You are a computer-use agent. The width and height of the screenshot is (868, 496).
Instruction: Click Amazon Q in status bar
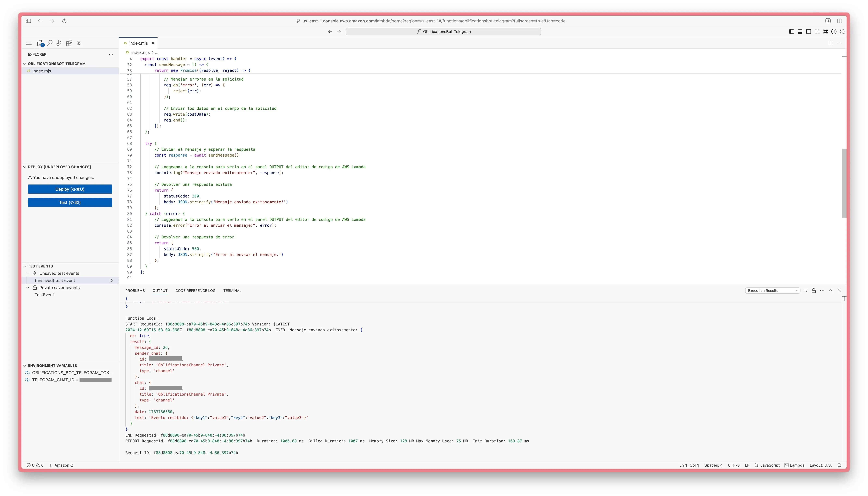(62, 465)
